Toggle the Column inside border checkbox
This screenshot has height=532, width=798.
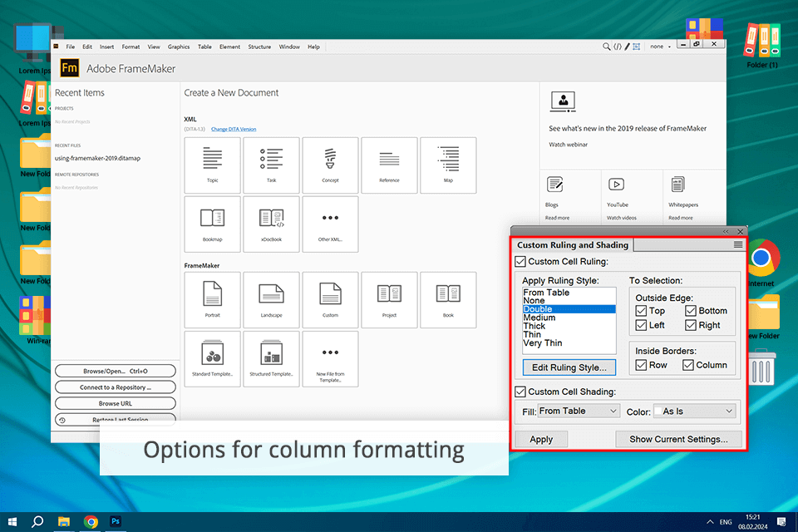pyautogui.click(x=688, y=365)
